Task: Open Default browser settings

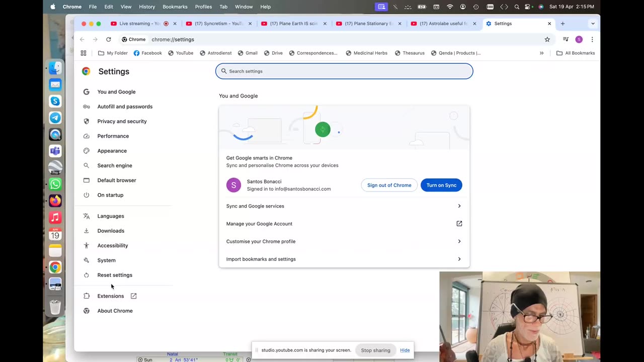Action: [117, 180]
